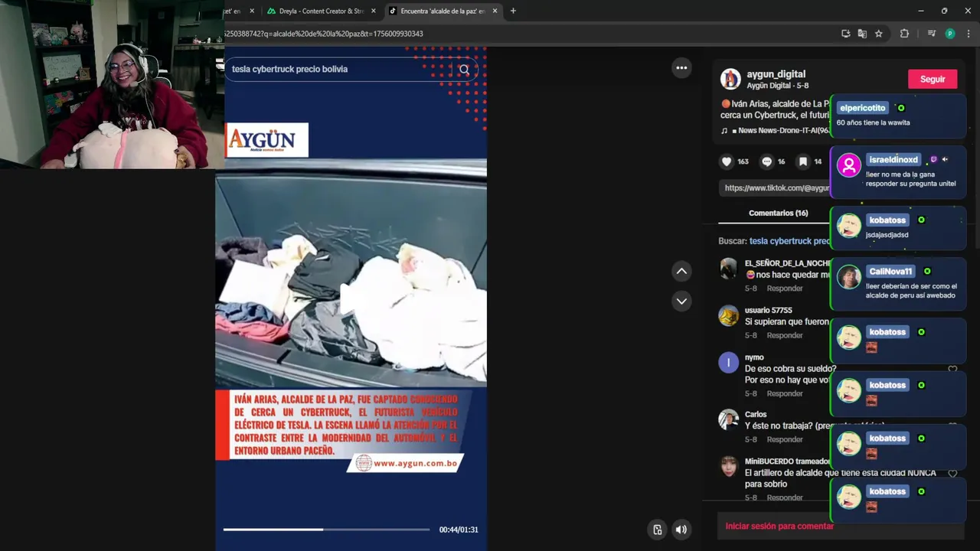Open the aygun_digital username link
Viewport: 980px width, 551px height.
(776, 74)
